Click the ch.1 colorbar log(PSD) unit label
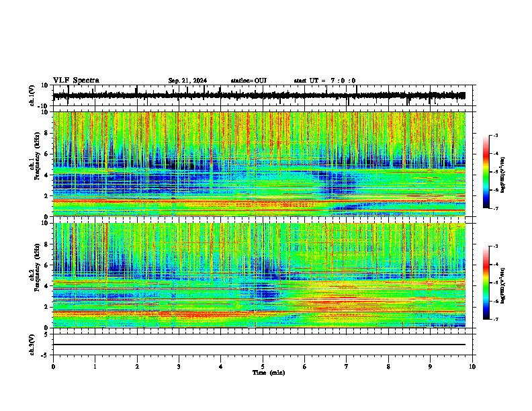 [502, 175]
